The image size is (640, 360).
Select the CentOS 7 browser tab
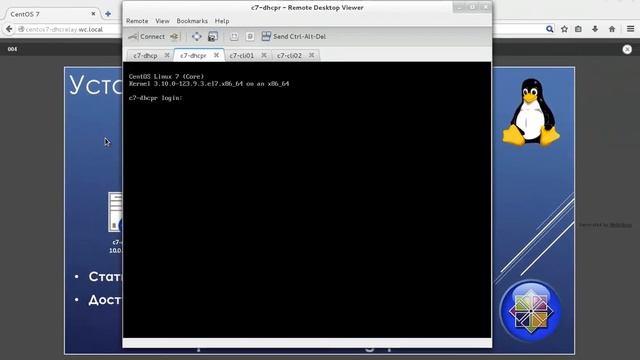click(49, 14)
